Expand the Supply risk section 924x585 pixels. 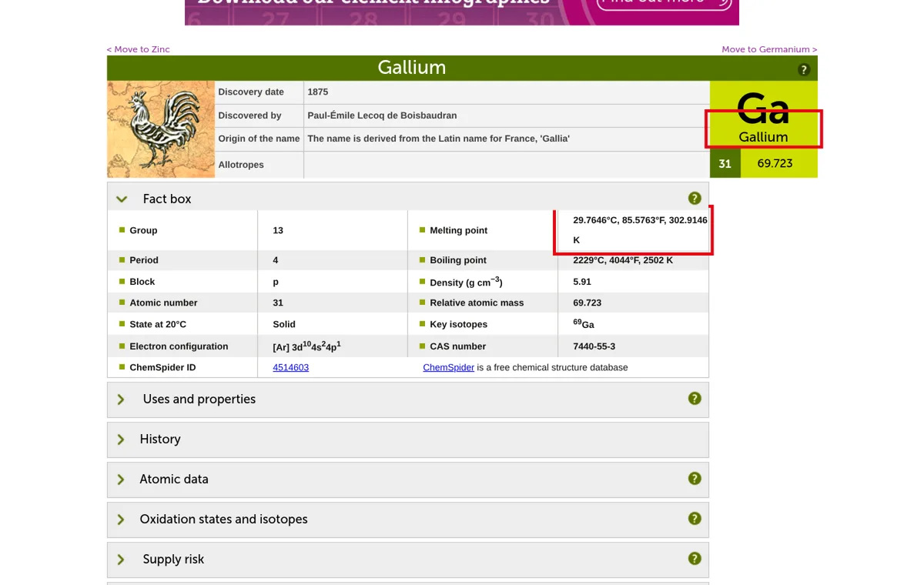(121, 560)
